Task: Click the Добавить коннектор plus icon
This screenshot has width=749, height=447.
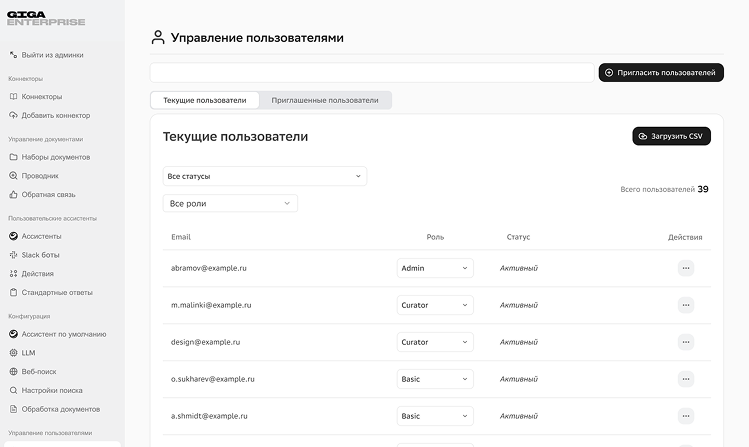Action: [13, 115]
